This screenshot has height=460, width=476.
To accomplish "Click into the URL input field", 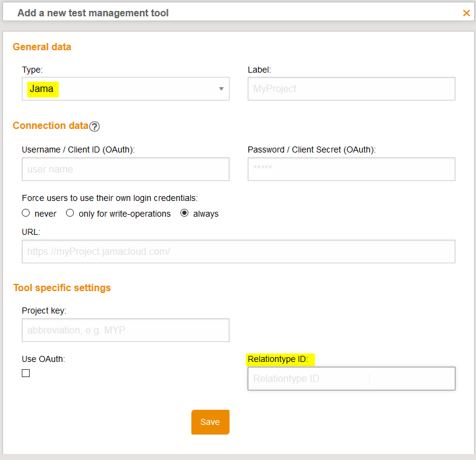I will (238, 251).
